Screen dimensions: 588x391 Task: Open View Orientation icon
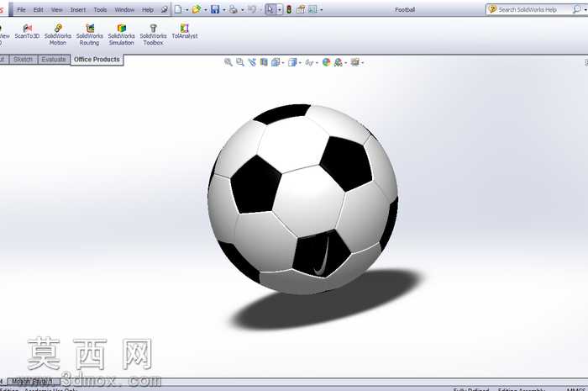[276, 62]
